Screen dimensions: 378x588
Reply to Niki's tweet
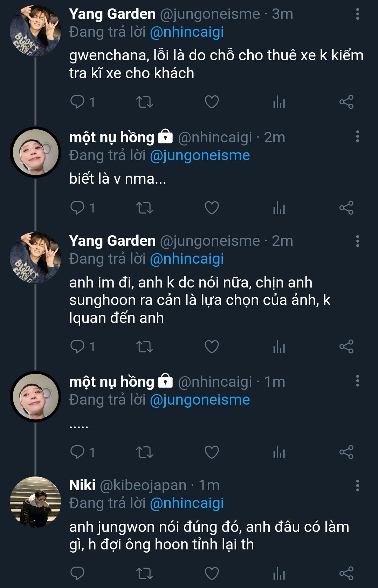coord(77,574)
